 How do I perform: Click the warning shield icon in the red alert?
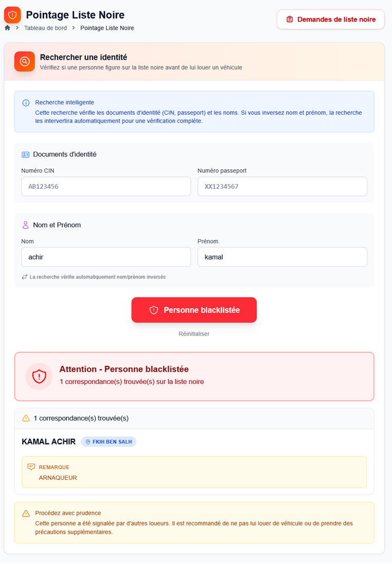pyautogui.click(x=39, y=376)
